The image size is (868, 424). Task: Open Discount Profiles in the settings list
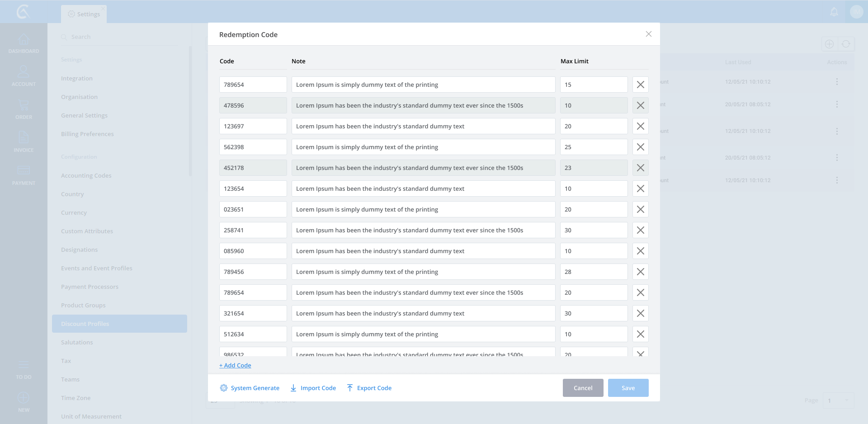point(119,324)
